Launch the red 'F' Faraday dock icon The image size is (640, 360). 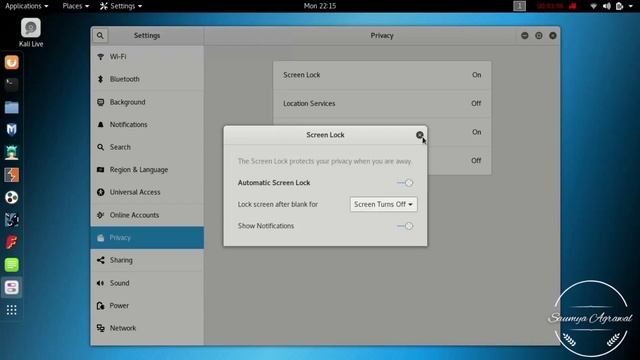coord(11,242)
